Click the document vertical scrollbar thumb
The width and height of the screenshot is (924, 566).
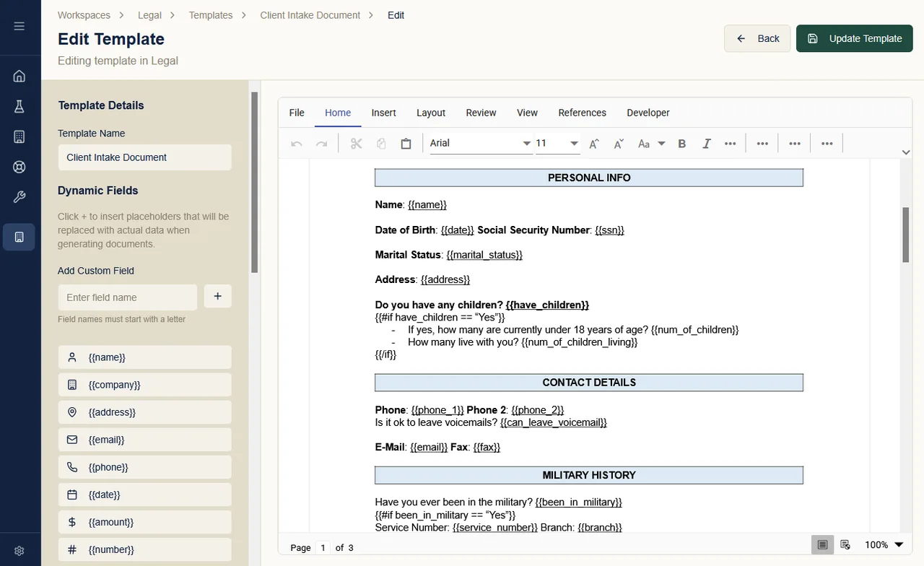(x=906, y=235)
